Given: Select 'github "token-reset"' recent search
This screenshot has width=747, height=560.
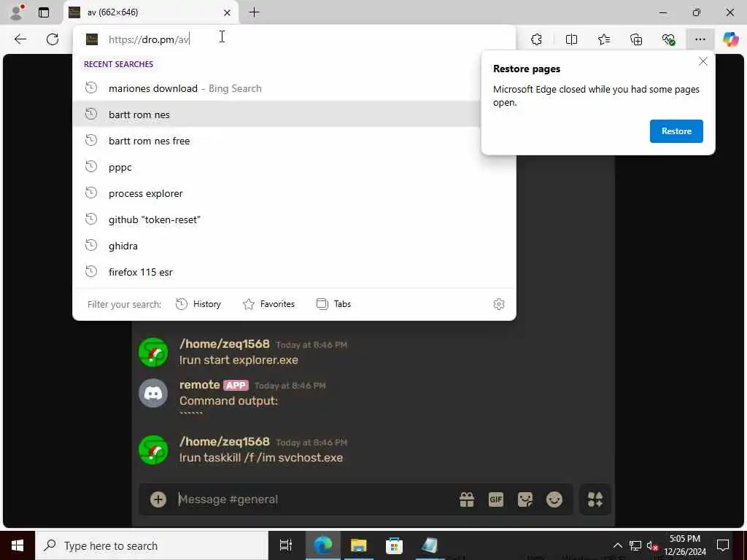Looking at the screenshot, I should (294, 219).
